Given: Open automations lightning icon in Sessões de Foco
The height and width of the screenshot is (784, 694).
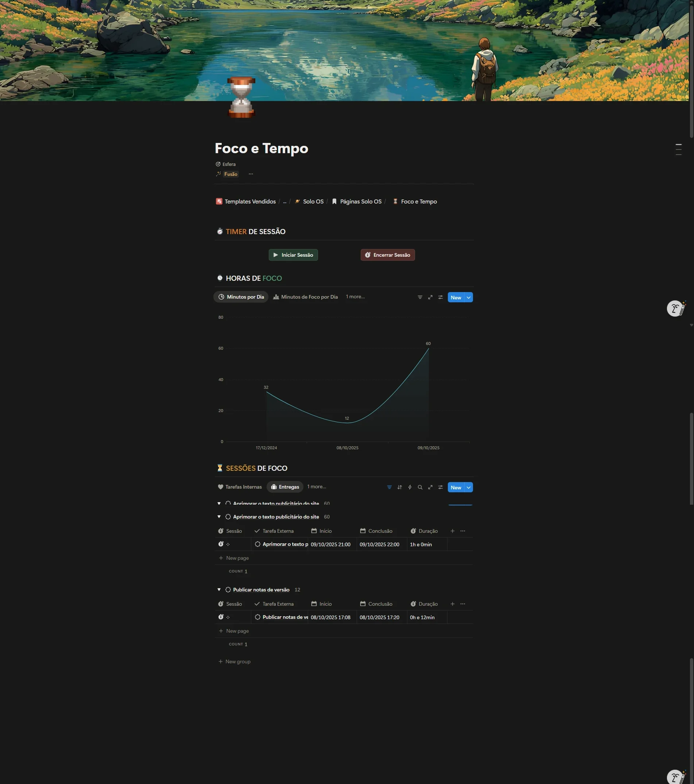Looking at the screenshot, I should 410,487.
